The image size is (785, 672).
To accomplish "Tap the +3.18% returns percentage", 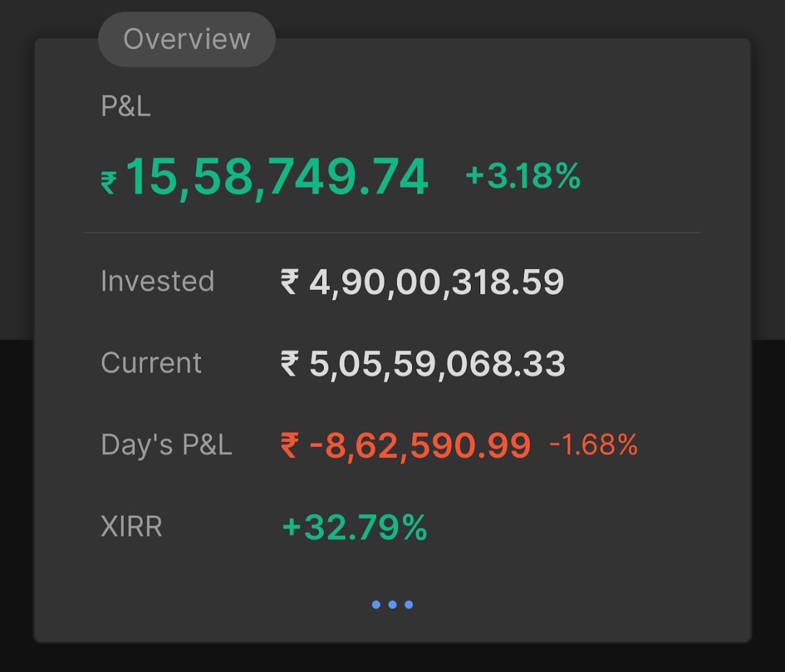I will 523,177.
